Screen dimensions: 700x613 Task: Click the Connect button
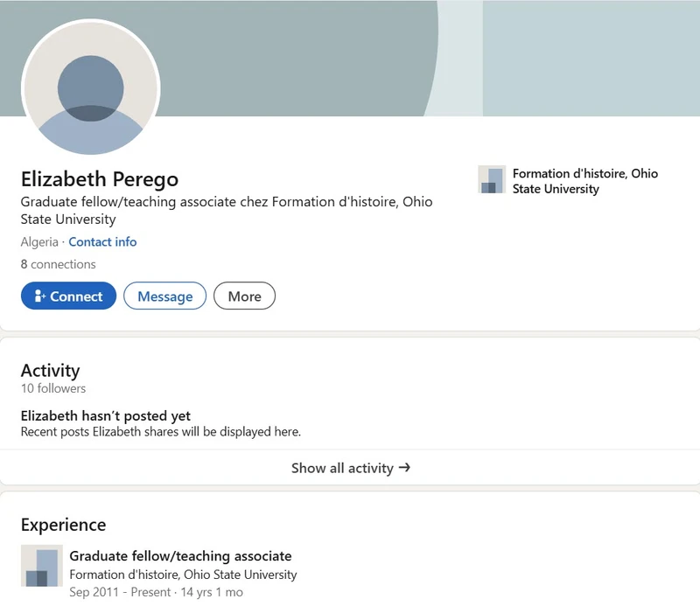coord(68,296)
